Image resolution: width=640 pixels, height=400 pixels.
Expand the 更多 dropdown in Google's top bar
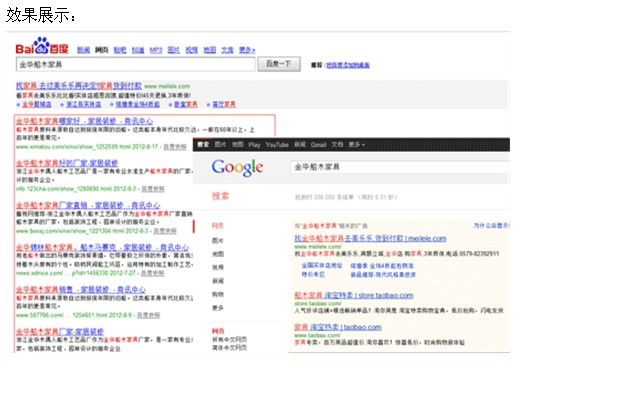coord(356,144)
